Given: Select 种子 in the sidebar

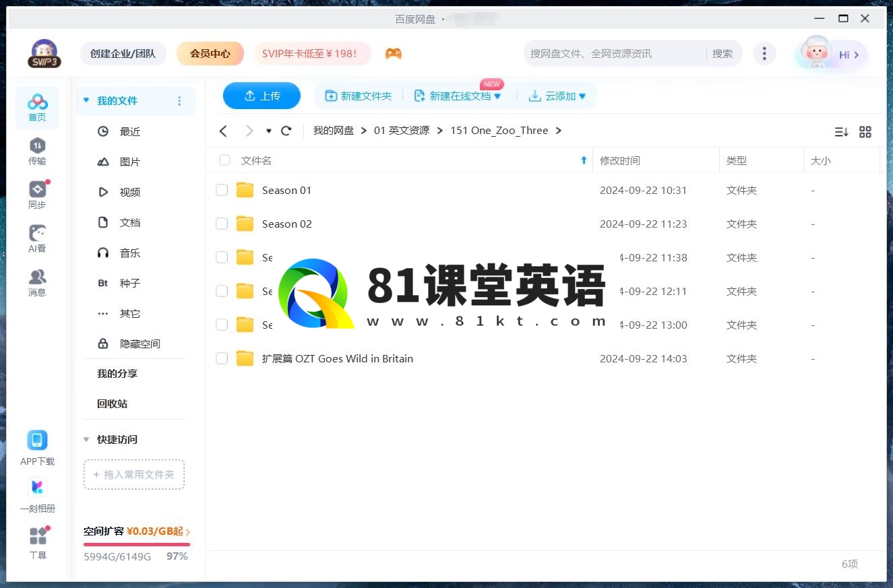Looking at the screenshot, I should (130, 283).
